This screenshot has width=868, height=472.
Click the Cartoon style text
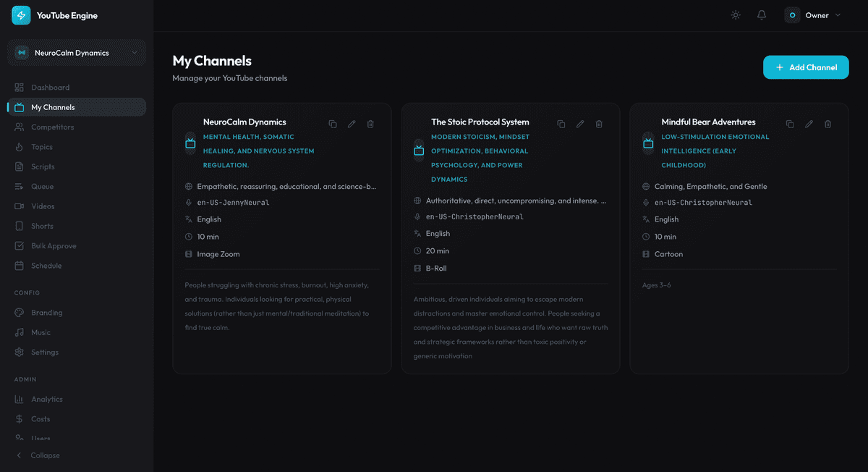point(668,254)
